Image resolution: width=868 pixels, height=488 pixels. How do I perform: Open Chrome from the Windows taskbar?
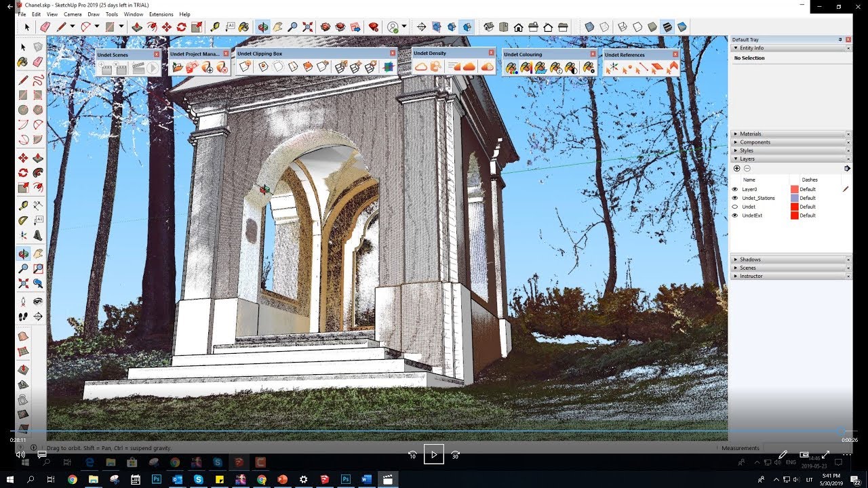[x=73, y=479]
